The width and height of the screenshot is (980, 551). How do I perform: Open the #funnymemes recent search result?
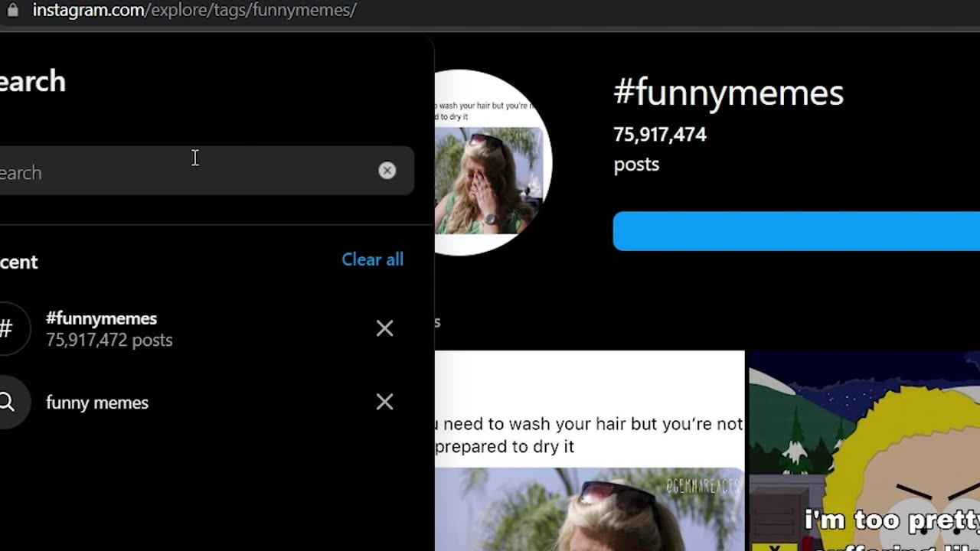[207, 328]
